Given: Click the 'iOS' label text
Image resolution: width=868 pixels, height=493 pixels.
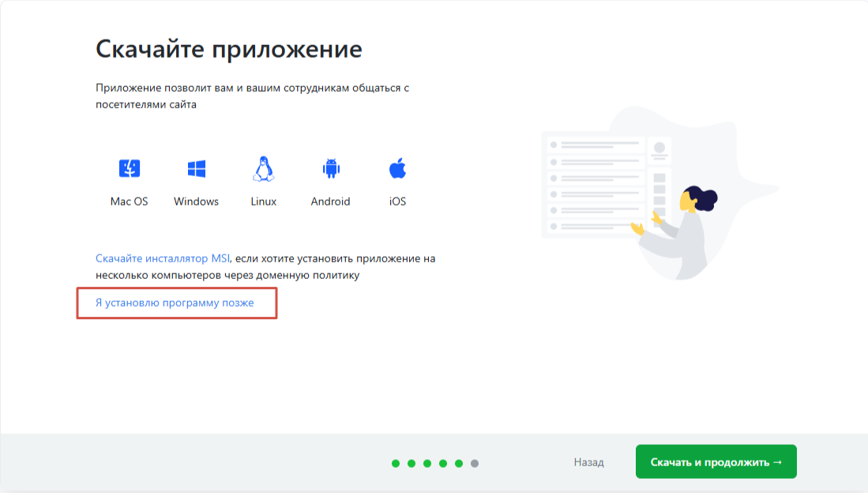Looking at the screenshot, I should (397, 201).
